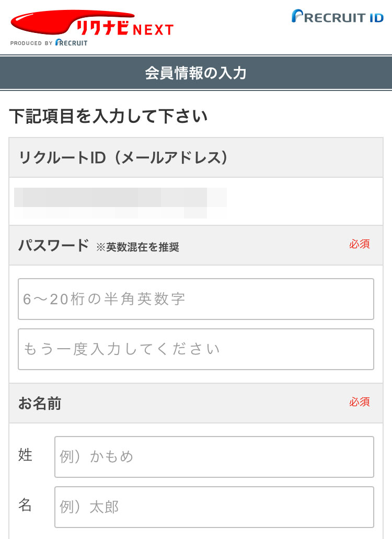
Task: Click the 姓 last name input field
Action: pyautogui.click(x=214, y=457)
